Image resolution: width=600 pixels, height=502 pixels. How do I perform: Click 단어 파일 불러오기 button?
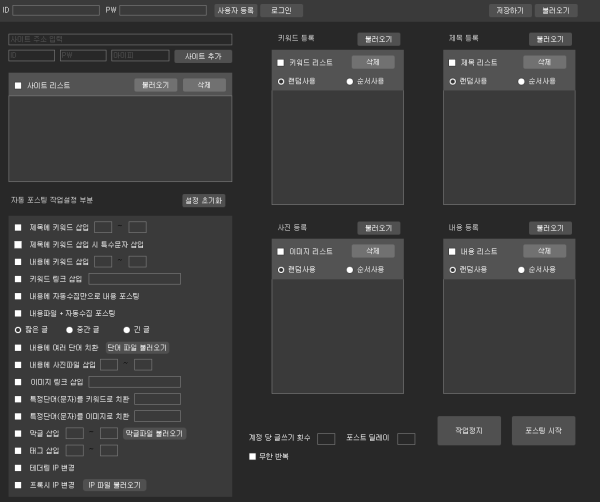coord(137,347)
